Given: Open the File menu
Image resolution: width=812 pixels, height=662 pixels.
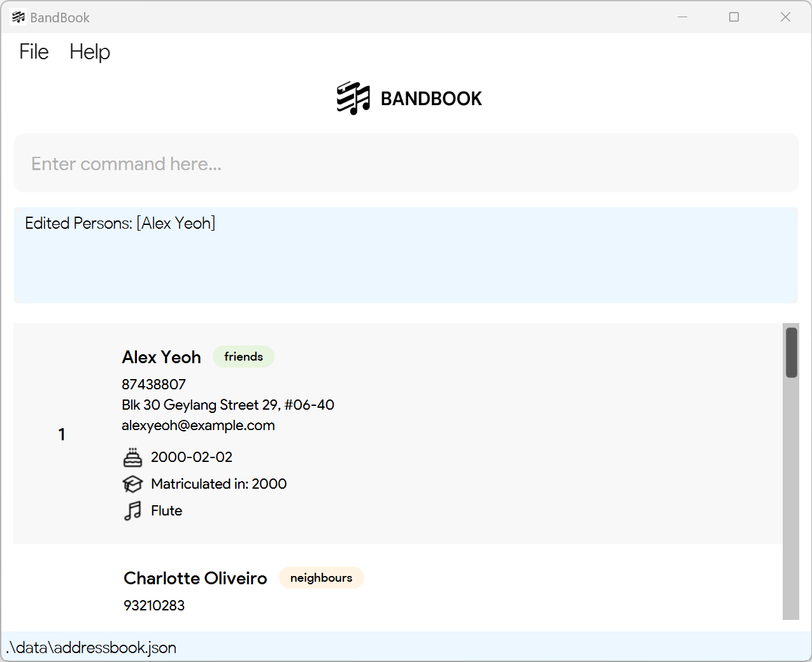Looking at the screenshot, I should [34, 52].
